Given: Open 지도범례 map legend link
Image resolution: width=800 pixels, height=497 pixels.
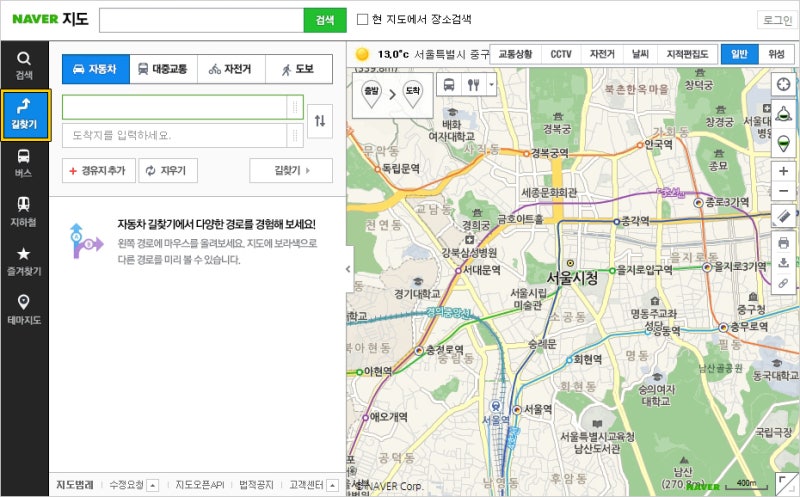Looking at the screenshot, I should tap(74, 485).
